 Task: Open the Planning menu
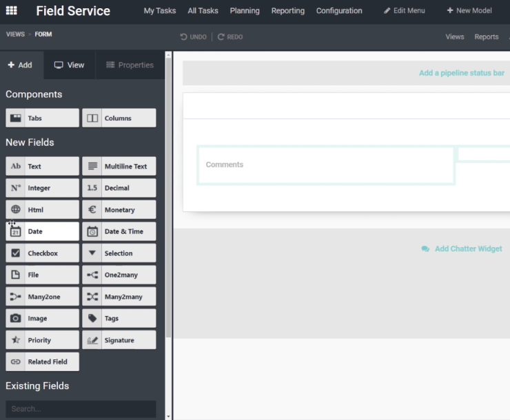click(245, 11)
